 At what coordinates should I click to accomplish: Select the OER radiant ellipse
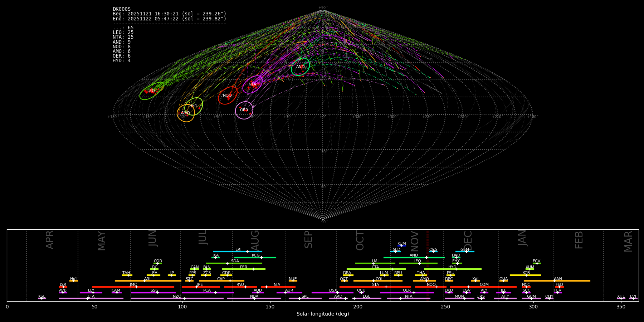244,110
